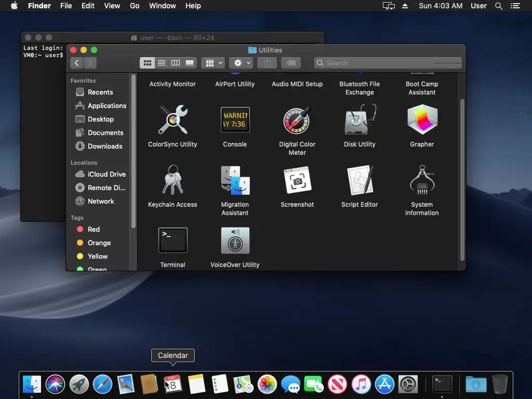This screenshot has height=399, width=532.
Task: Open VoiceOver Utility icon
Action: click(235, 240)
